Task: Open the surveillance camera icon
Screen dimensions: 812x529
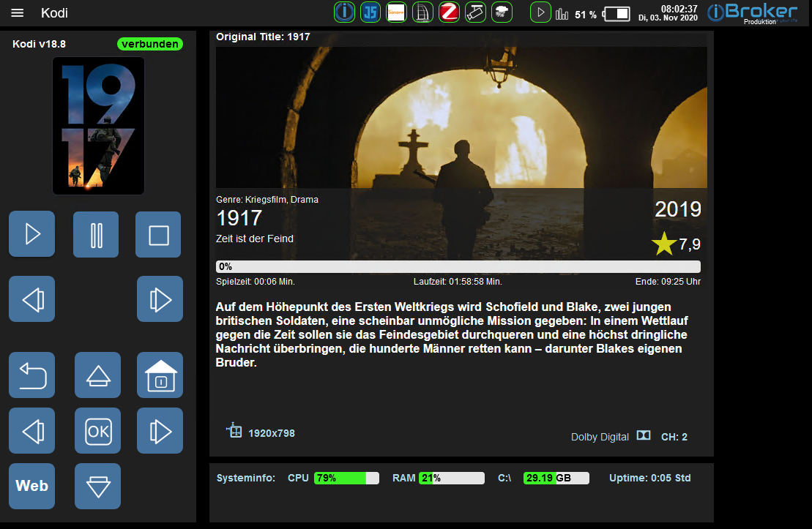Action: point(475,12)
